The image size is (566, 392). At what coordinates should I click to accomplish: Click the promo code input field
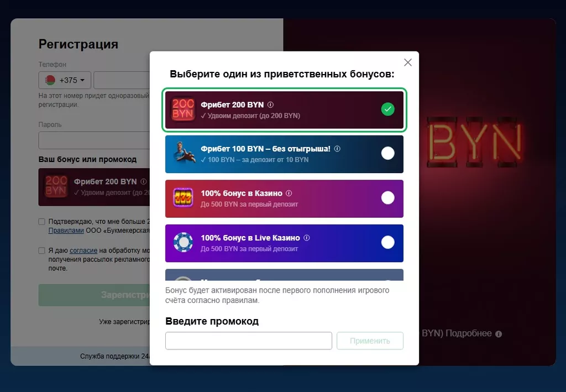[249, 341]
